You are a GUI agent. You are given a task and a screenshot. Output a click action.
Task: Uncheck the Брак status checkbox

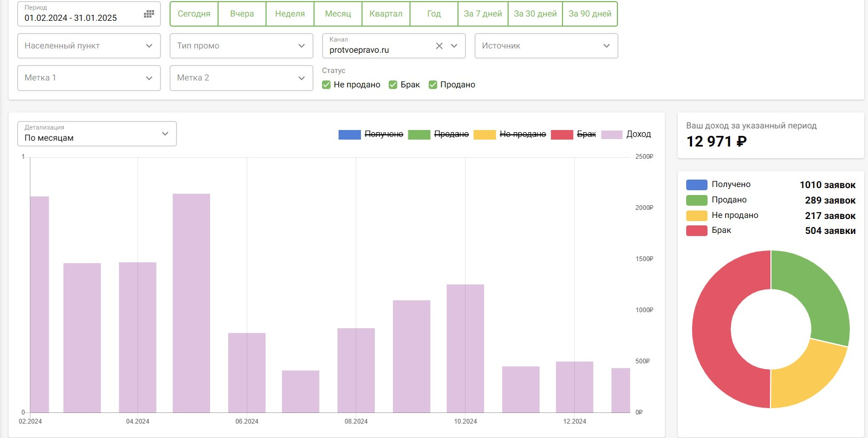point(393,85)
